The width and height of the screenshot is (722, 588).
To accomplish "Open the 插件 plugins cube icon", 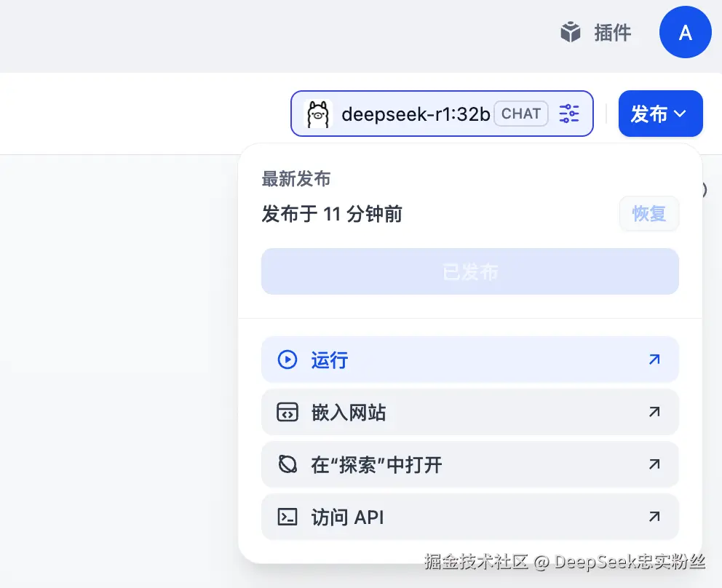I will 570,32.
